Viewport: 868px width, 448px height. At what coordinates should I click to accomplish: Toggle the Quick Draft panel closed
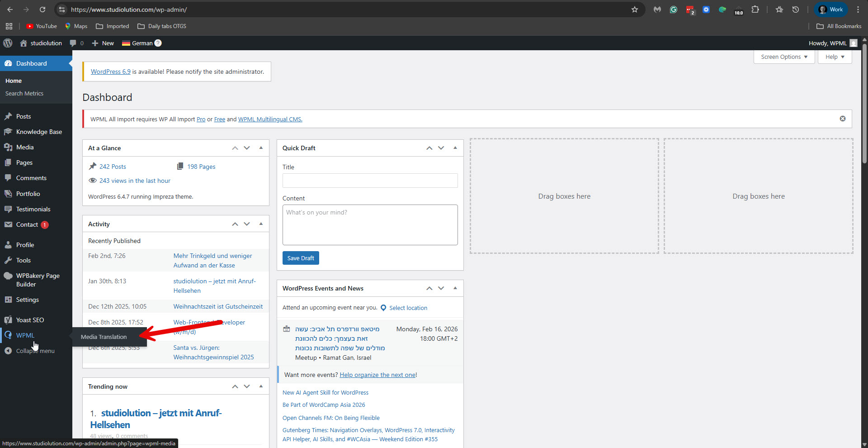[455, 148]
